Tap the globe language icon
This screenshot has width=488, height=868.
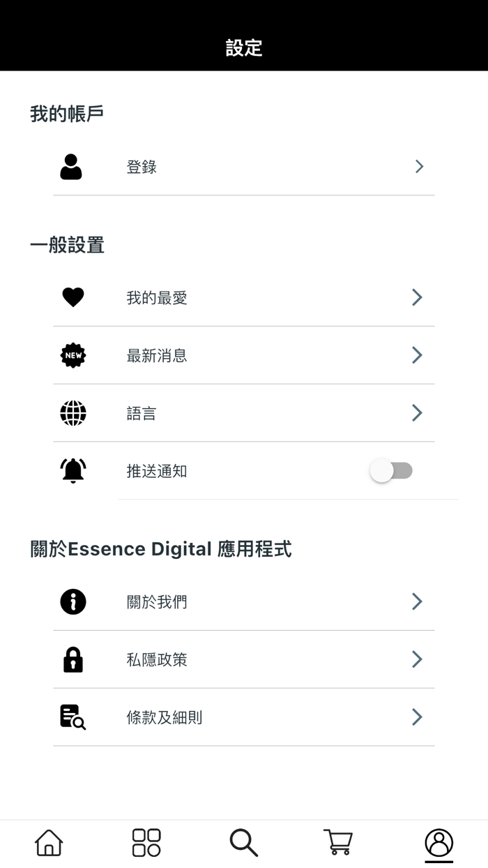tap(73, 412)
